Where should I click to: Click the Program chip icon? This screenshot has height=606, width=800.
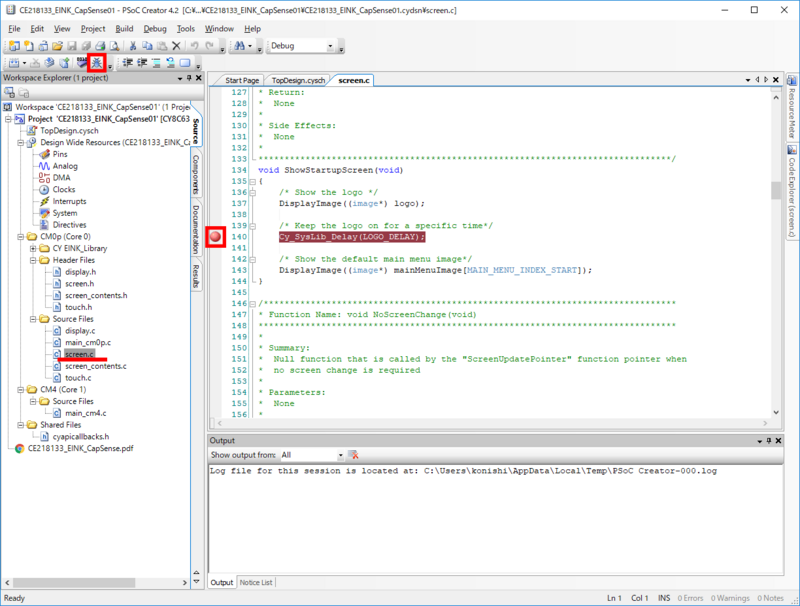tap(82, 63)
